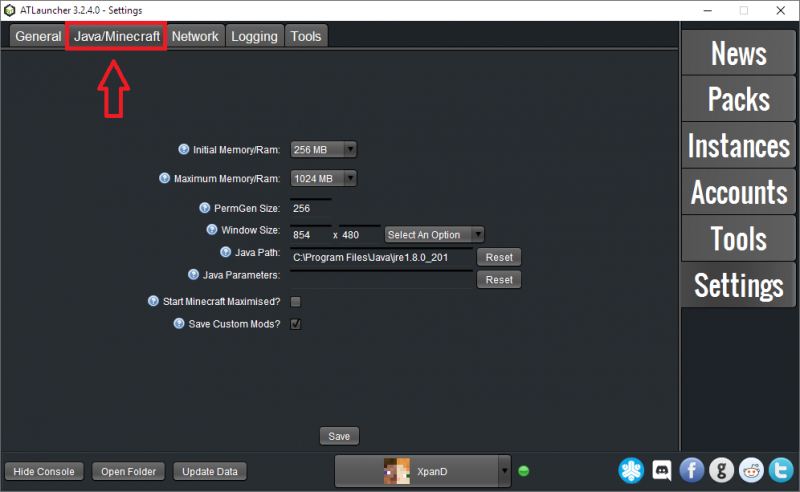This screenshot has width=800, height=492.
Task: Go to the News section
Action: [x=738, y=53]
